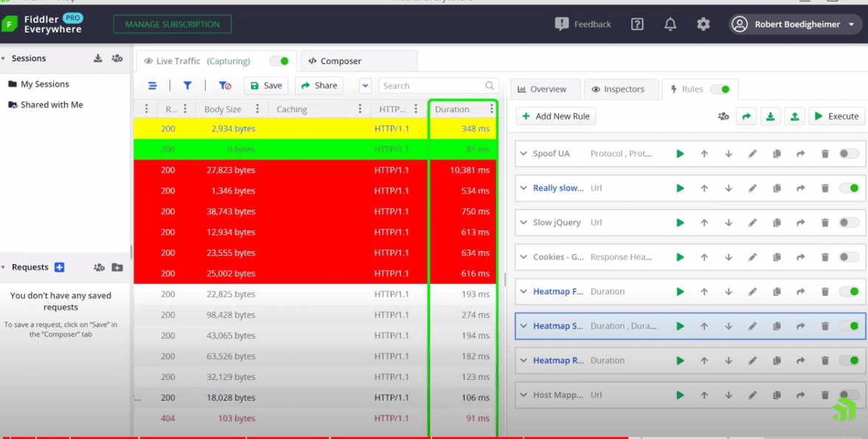Send Feedback
Screen dimensions: 868x439
coord(583,24)
